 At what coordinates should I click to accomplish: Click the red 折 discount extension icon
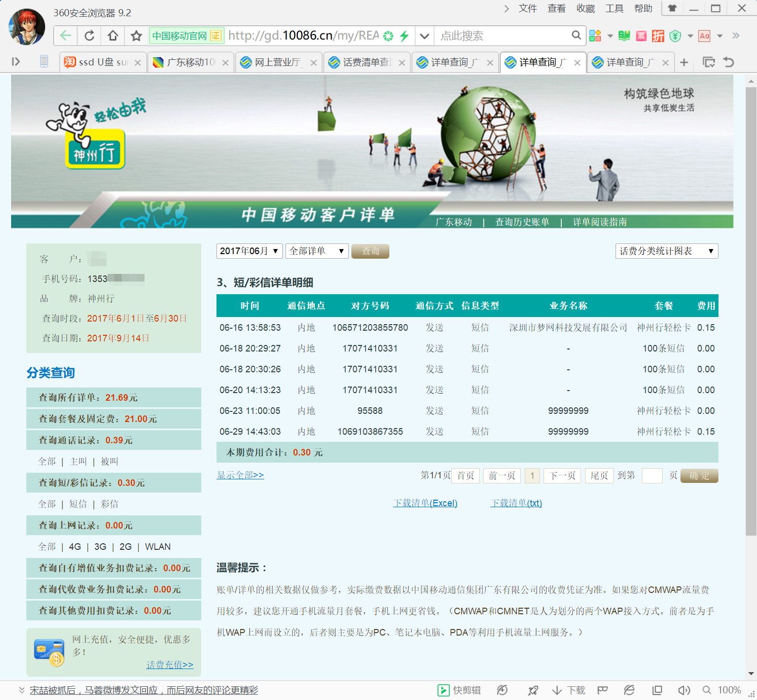click(658, 36)
